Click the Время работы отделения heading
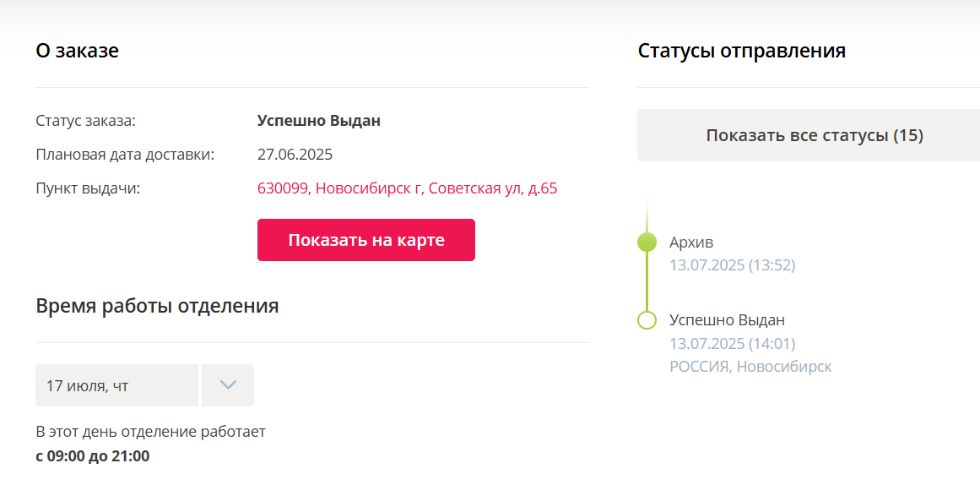Viewport: 980px width, 485px height. coord(158,306)
